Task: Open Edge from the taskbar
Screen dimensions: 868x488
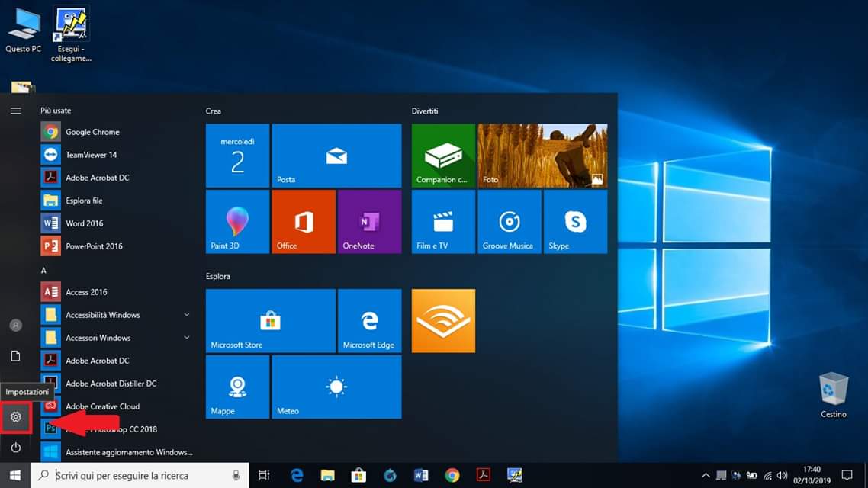Action: 297,475
